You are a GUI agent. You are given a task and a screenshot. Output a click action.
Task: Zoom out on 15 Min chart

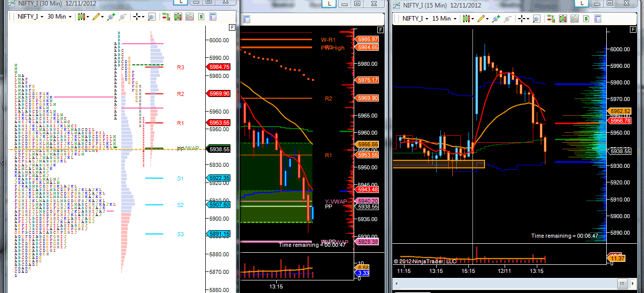[508, 19]
